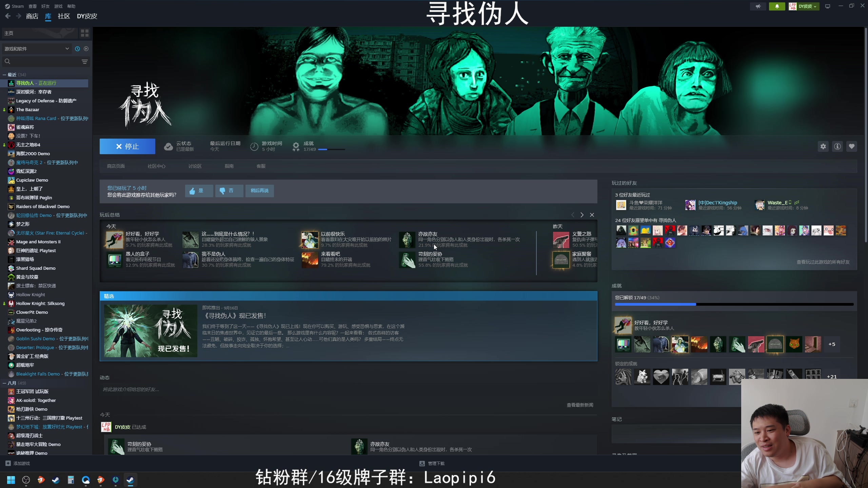Click the thumbs-down 否 button
The width and height of the screenshot is (868, 488).
[x=229, y=191]
